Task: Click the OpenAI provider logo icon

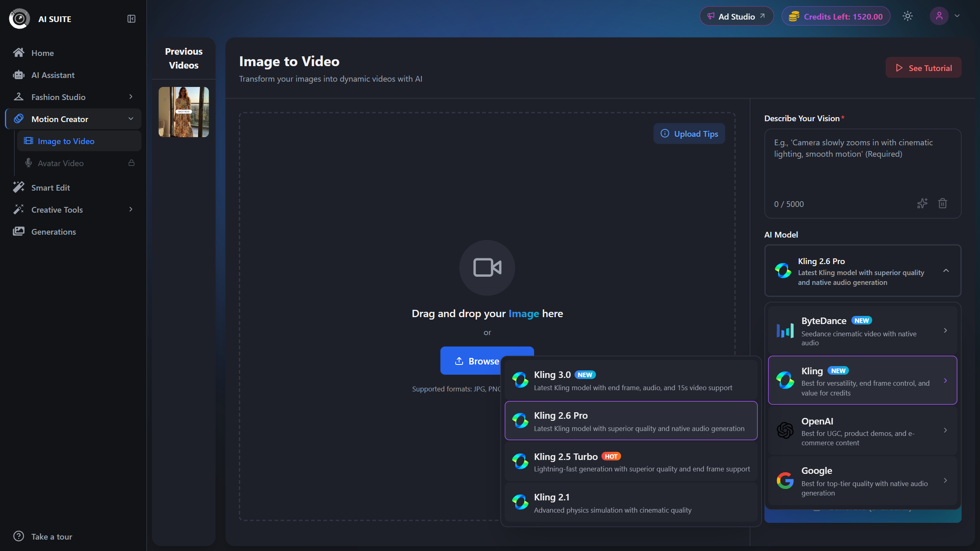Action: pos(785,430)
